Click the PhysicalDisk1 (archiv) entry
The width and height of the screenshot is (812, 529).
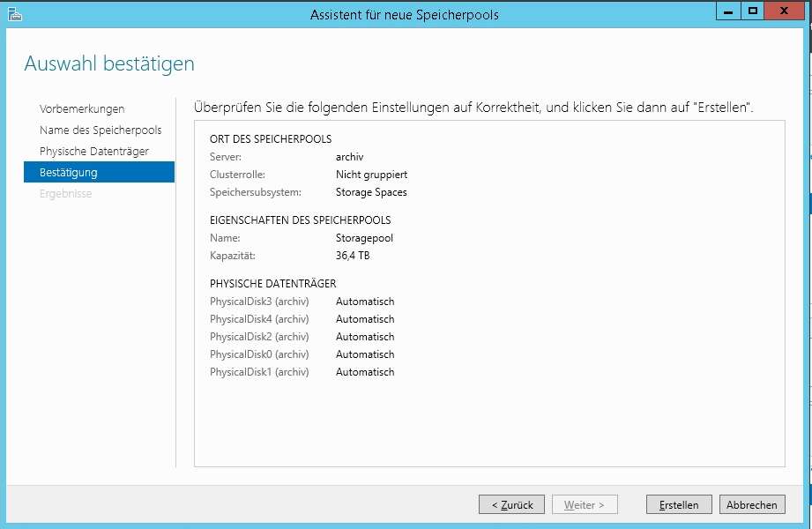[259, 372]
